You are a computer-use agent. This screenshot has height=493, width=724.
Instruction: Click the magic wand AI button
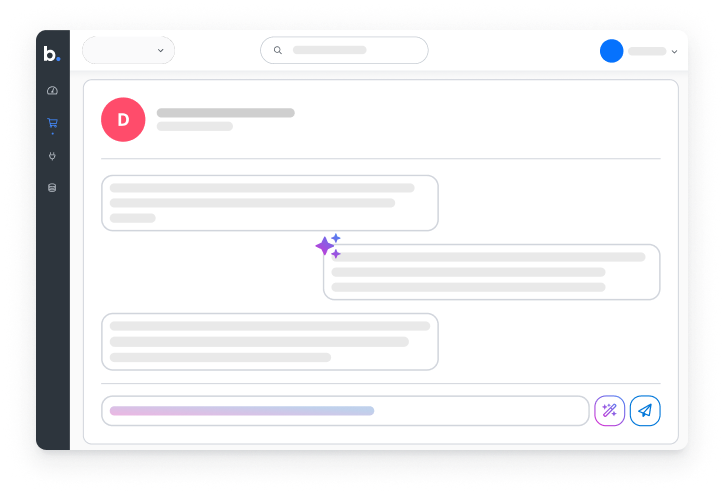(x=609, y=410)
